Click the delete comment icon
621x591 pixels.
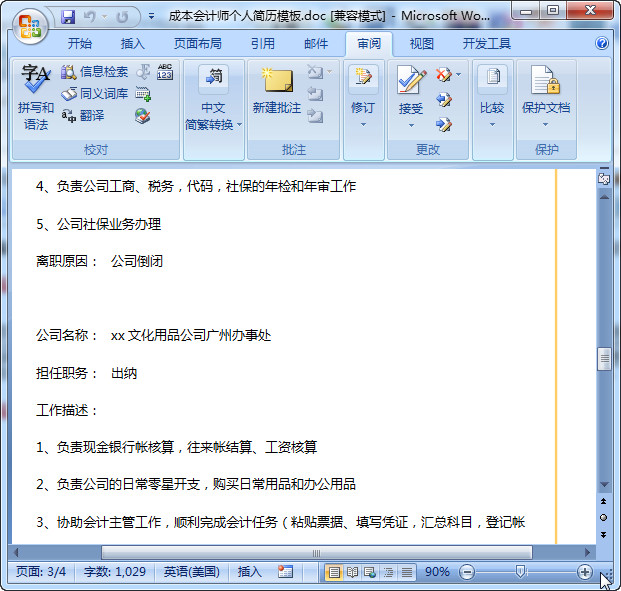315,72
